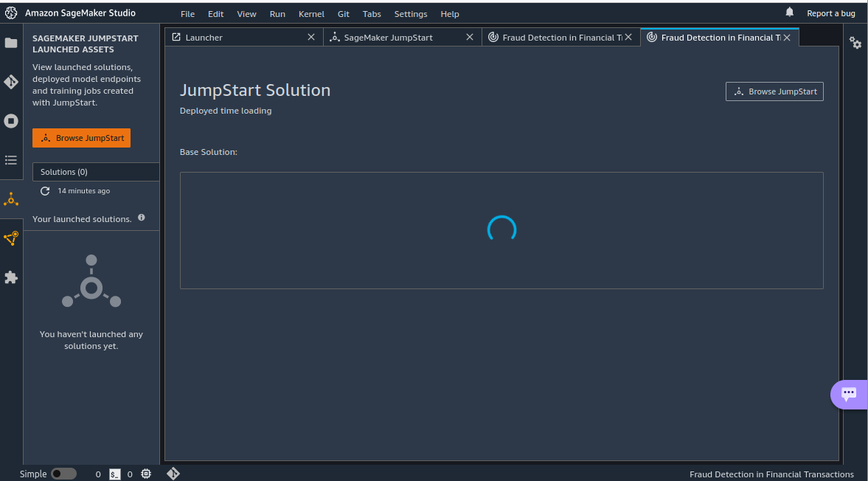Screen dimensions: 868x481
Task: Open the Git sidebar panel icon
Action: pos(11,82)
